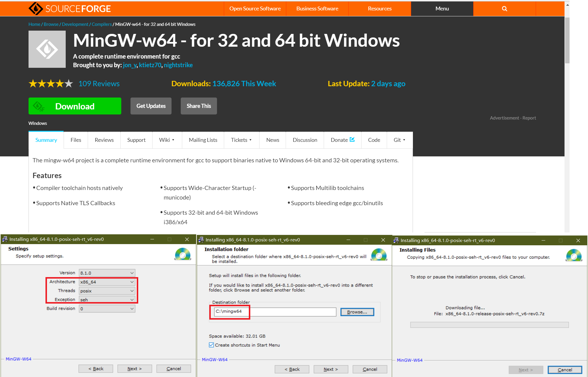588x377 pixels.
Task: Click Cancel in Installing Files window
Action: click(565, 370)
